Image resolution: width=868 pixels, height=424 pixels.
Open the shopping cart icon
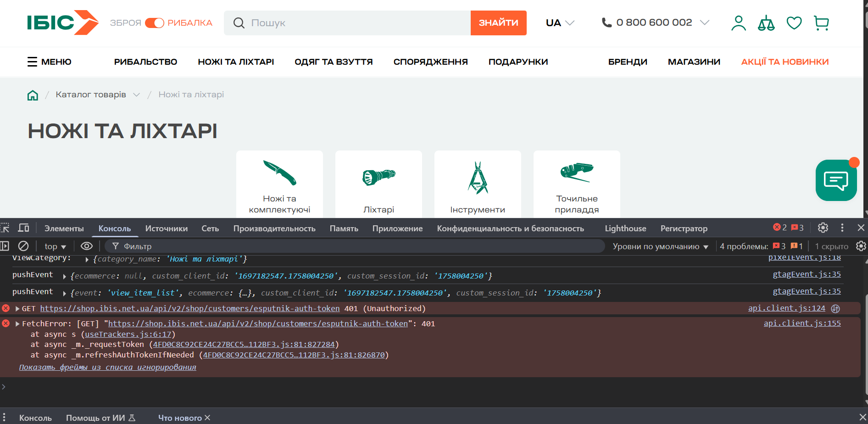tap(821, 23)
